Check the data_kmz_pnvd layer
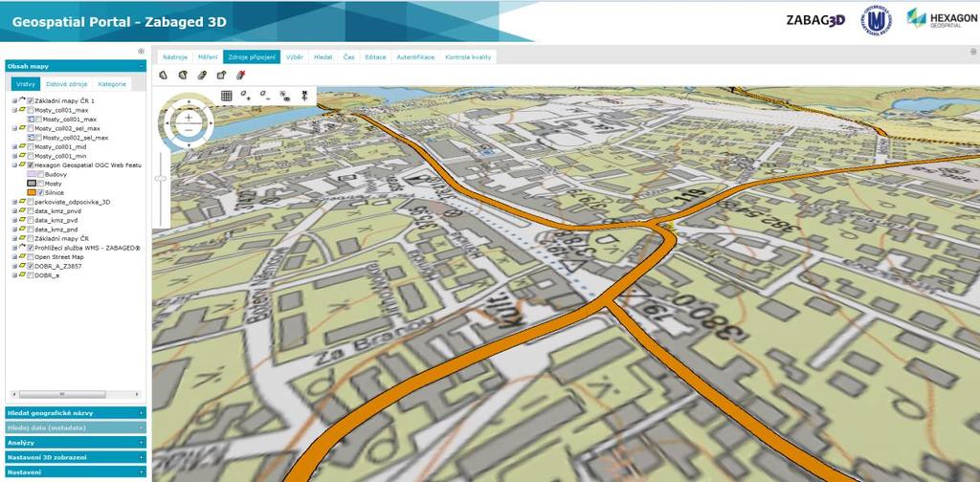980x482 pixels. coord(31,211)
